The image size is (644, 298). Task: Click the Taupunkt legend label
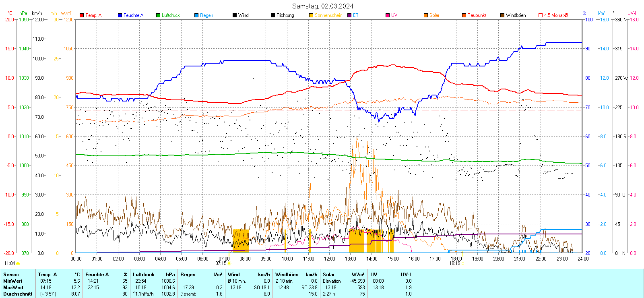477,15
